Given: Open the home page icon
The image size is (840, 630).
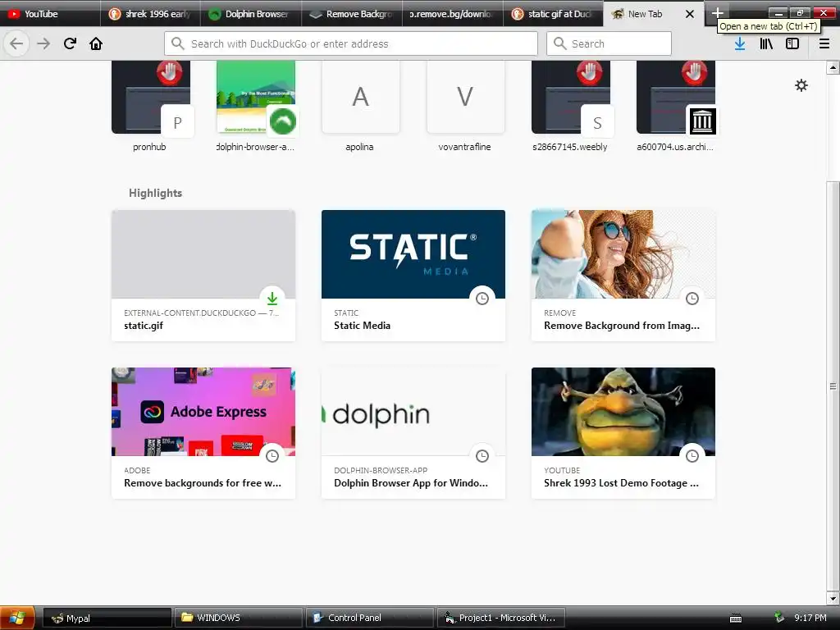Looking at the screenshot, I should coord(96,43).
